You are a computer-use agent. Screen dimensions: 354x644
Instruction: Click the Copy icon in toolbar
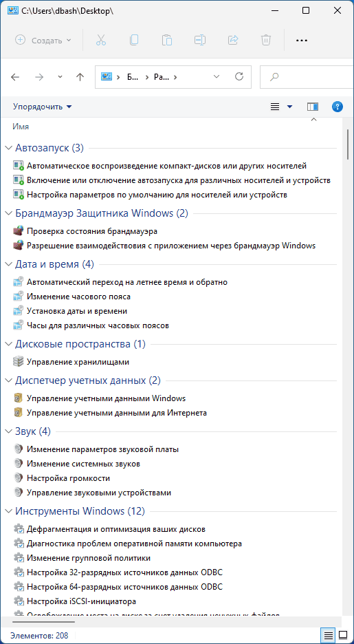(x=134, y=40)
